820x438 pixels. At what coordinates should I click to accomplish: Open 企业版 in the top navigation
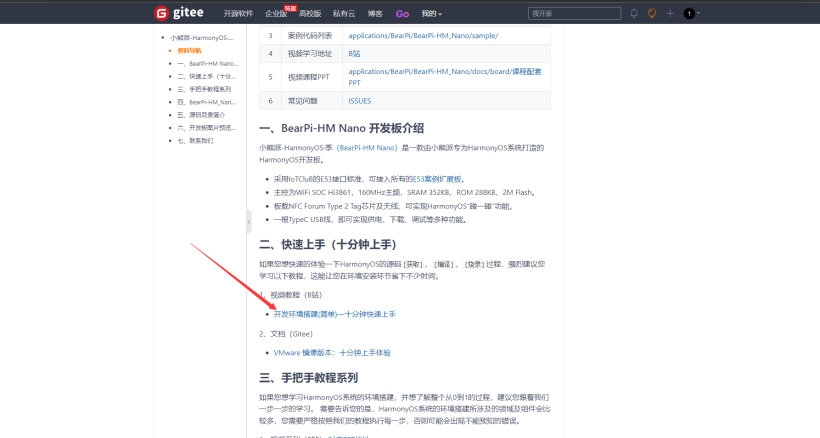275,14
